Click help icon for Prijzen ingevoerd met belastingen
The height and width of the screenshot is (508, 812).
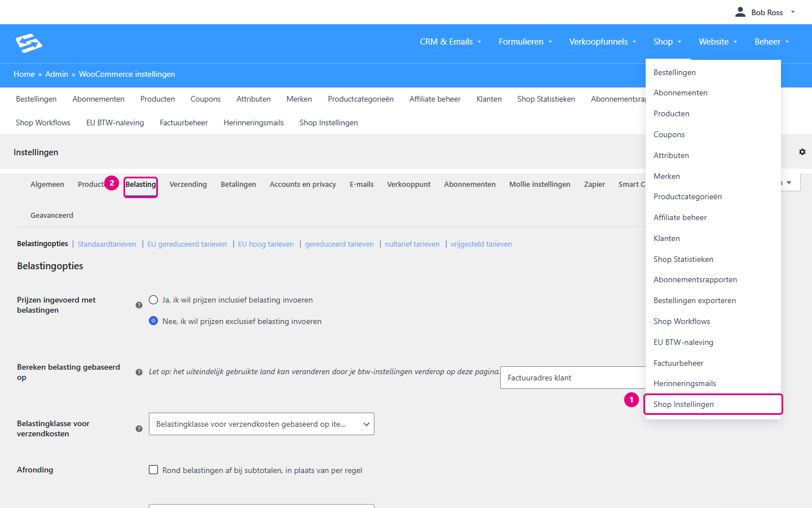click(x=139, y=305)
